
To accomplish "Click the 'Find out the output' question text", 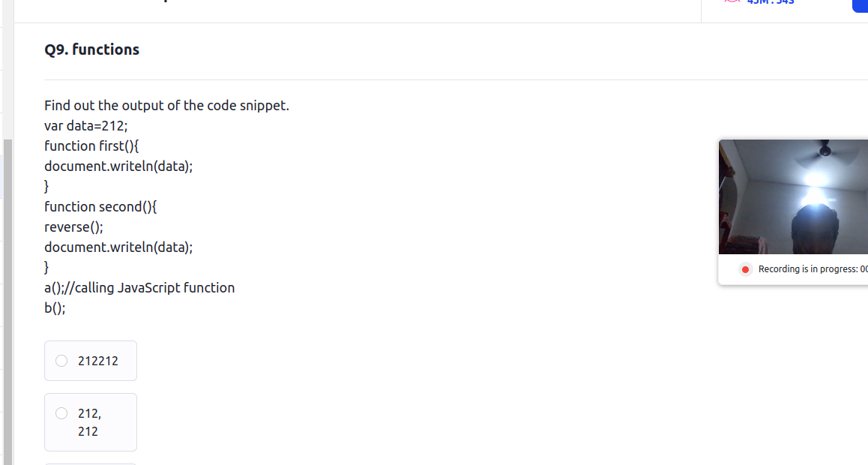I will point(166,106).
